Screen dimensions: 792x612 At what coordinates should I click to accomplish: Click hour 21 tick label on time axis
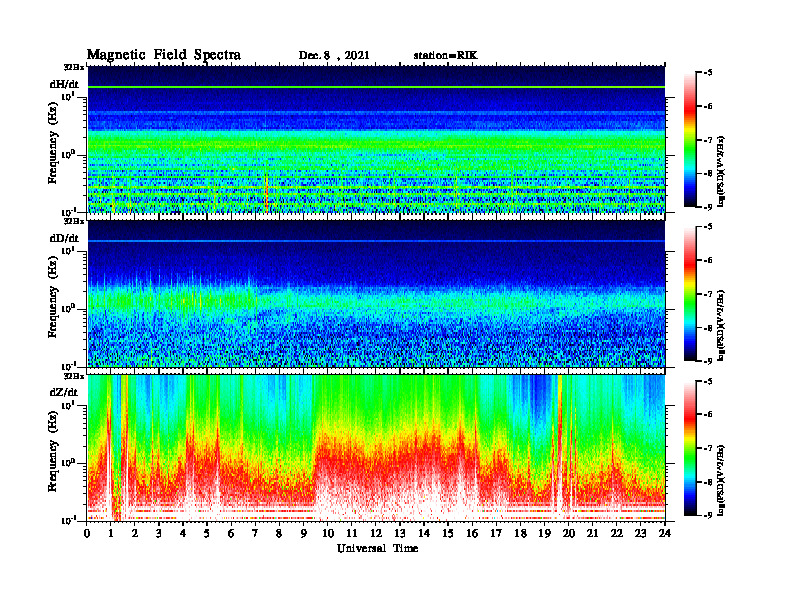[x=592, y=533]
